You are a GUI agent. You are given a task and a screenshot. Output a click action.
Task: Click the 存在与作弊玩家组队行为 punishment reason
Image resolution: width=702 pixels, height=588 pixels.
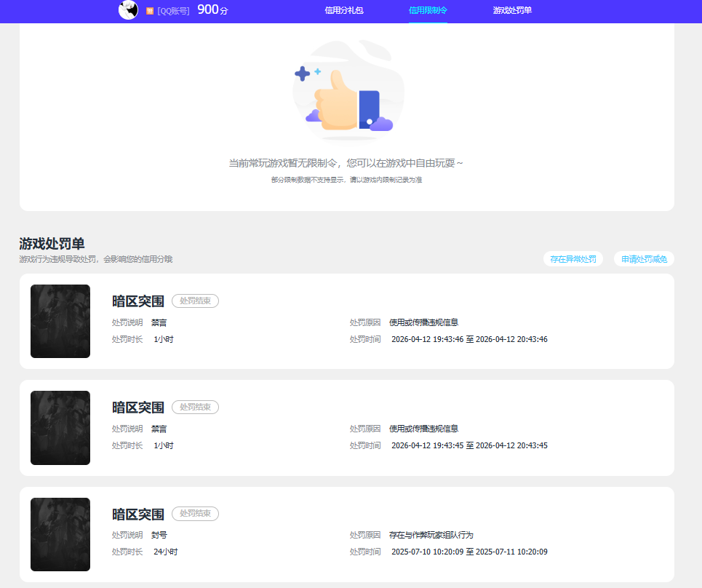coord(431,535)
